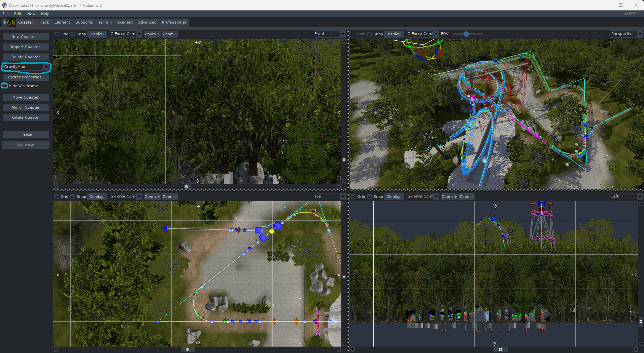Open the G-Force Comb dropdown in Perspective view
Screen dimensions: 644x353
click(422, 34)
